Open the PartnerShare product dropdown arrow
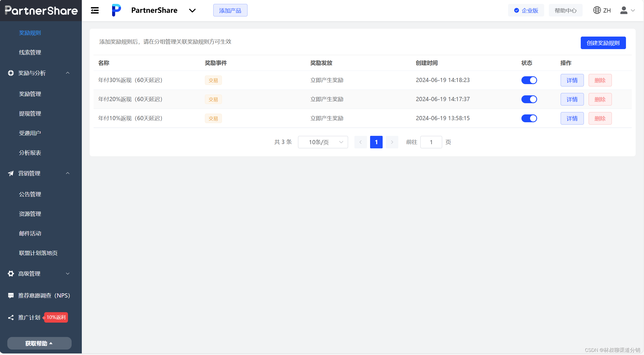 click(192, 10)
